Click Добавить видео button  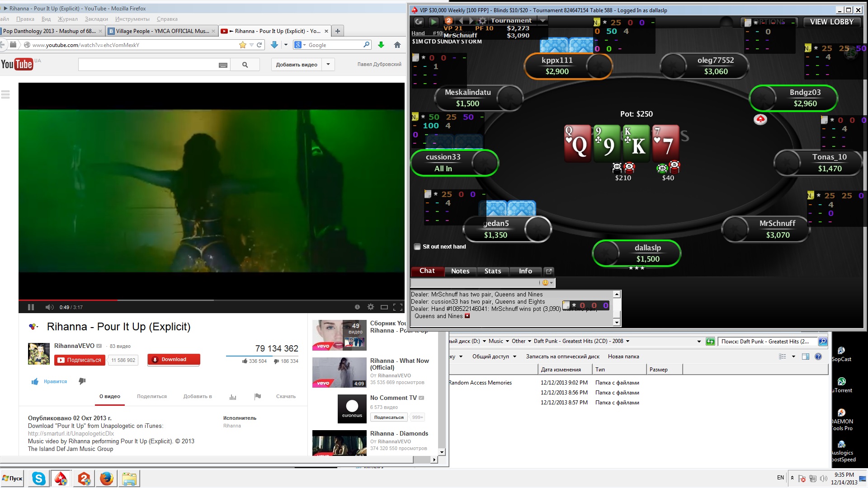pyautogui.click(x=297, y=65)
